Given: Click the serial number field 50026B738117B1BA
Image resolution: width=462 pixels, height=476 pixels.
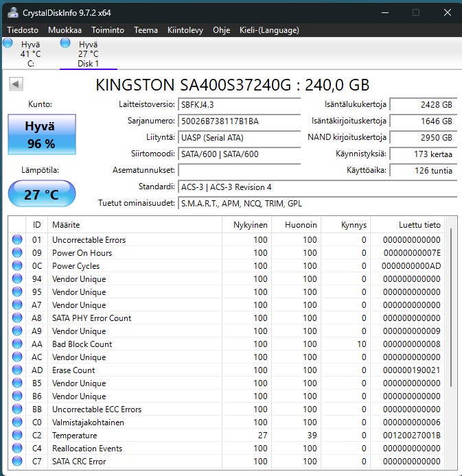Looking at the screenshot, I should [240, 121].
